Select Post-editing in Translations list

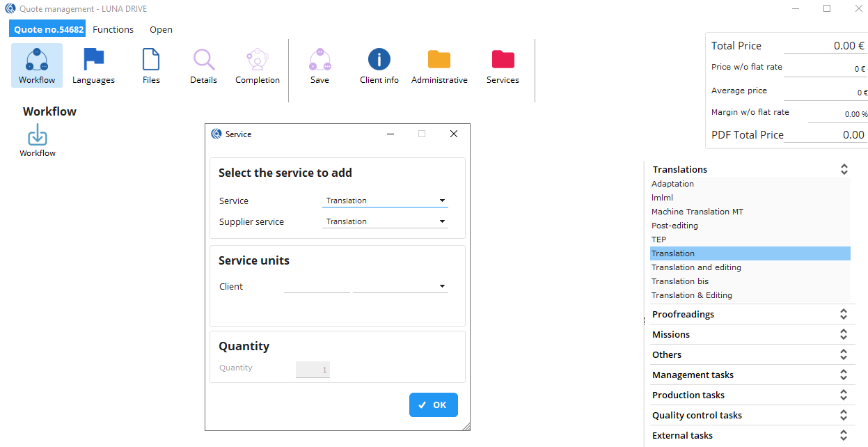674,226
